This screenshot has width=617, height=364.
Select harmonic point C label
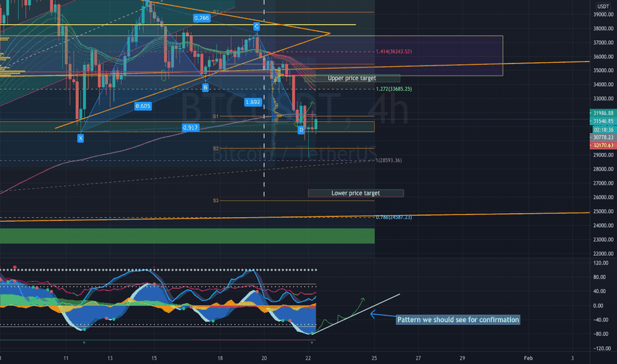pos(257,26)
